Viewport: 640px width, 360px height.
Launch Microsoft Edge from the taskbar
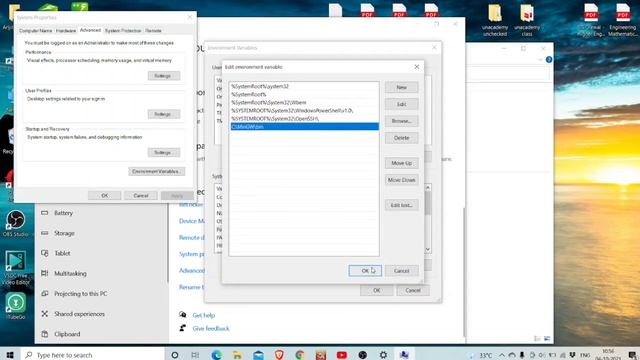pyautogui.click(x=216, y=355)
